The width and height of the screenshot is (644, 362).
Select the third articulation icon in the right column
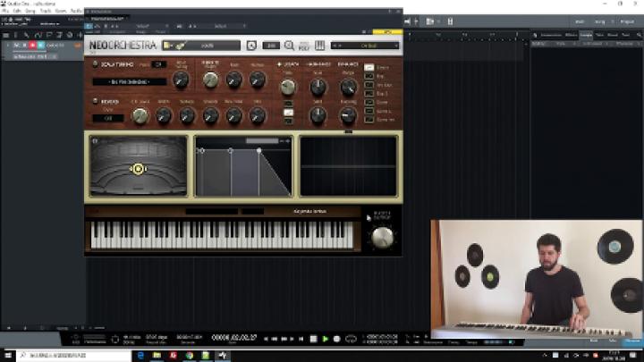pyautogui.click(x=369, y=85)
